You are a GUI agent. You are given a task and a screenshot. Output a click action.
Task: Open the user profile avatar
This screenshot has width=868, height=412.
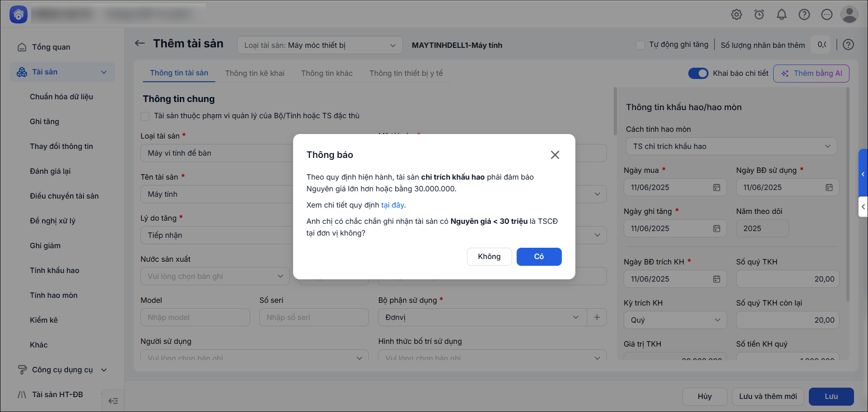coord(849,14)
